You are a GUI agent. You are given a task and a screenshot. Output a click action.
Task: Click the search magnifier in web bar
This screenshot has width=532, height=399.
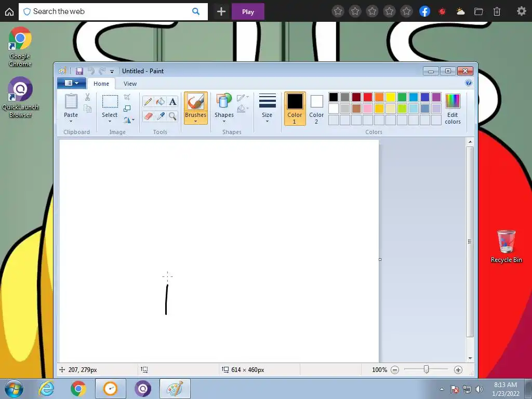tap(196, 11)
